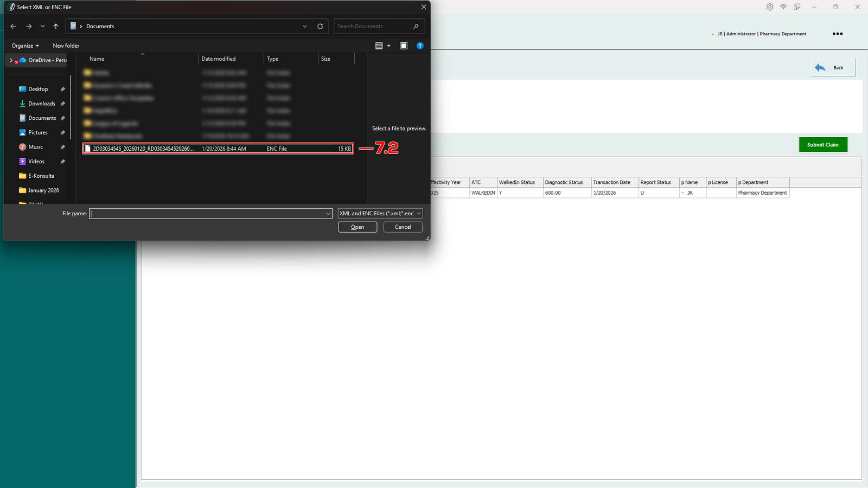Expand the OneDrive tree node
This screenshot has height=488, width=868.
pyautogui.click(x=11, y=60)
